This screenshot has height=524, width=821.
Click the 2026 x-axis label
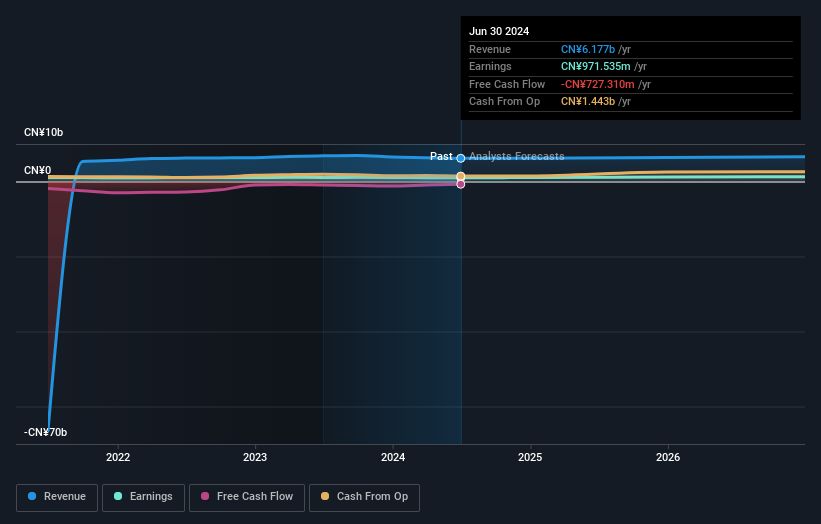(x=668, y=457)
